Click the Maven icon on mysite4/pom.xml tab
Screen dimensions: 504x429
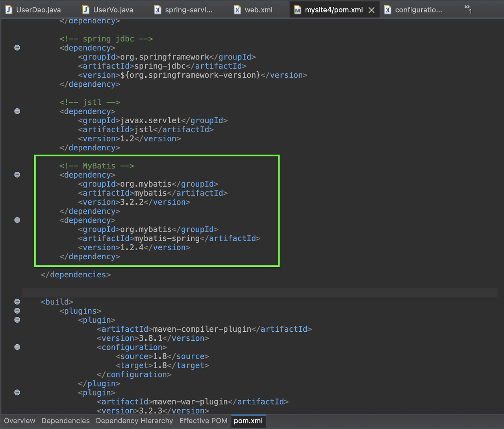tap(298, 9)
